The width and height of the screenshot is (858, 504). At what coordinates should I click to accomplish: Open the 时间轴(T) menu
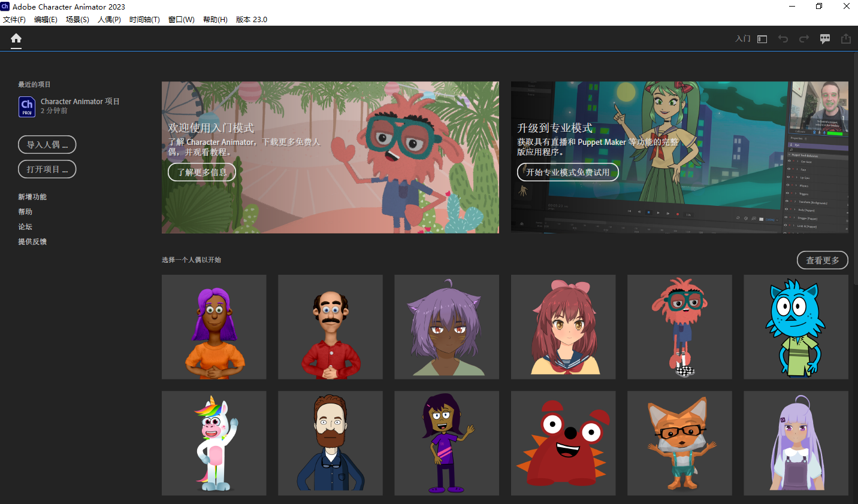pyautogui.click(x=144, y=19)
